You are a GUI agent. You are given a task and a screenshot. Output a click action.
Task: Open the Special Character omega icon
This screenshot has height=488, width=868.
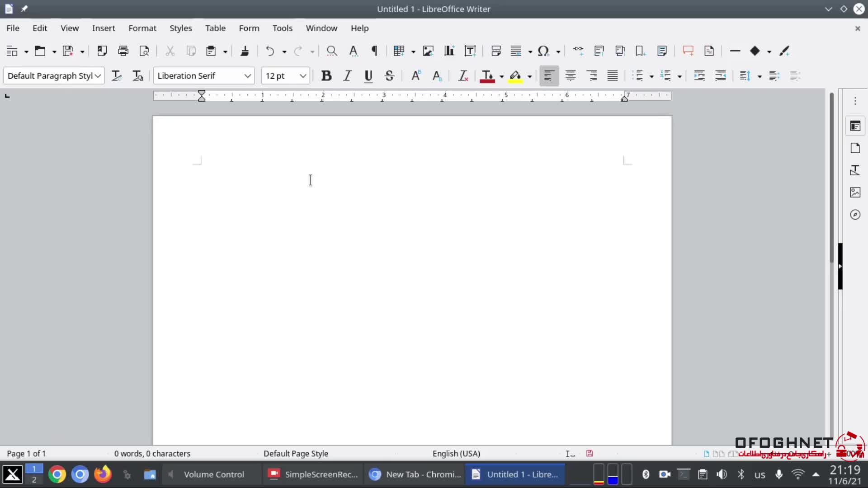tap(543, 51)
